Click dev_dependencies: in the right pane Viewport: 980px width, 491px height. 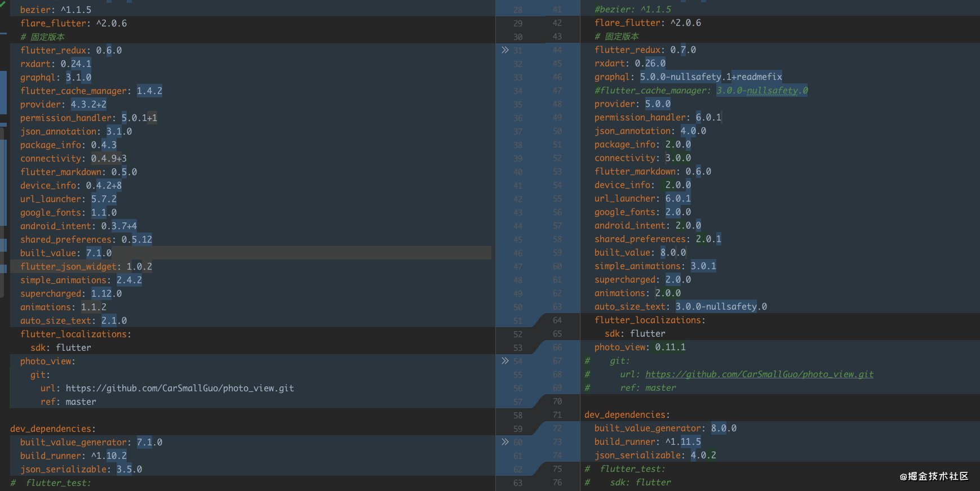tap(627, 414)
